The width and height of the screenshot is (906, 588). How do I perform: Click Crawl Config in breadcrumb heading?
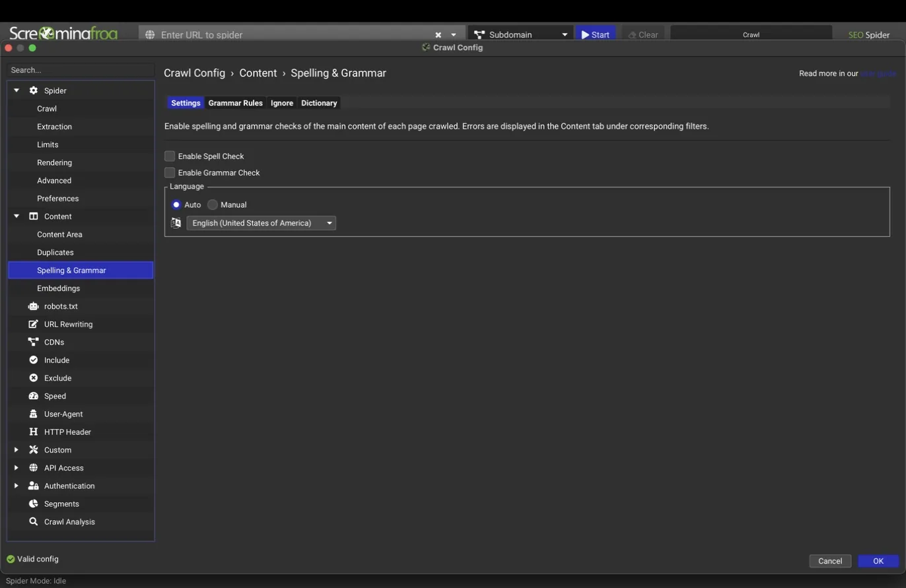pyautogui.click(x=194, y=73)
